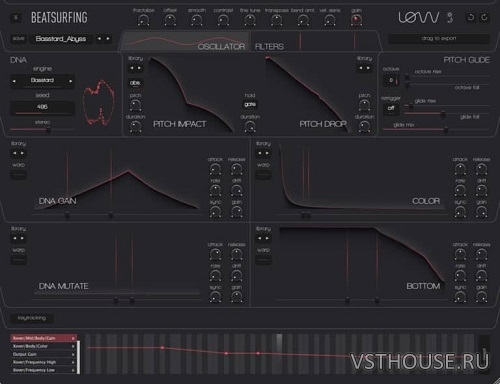Click DNA Gain library next arrow
This screenshot has height=384, width=500.
[x=23, y=153]
